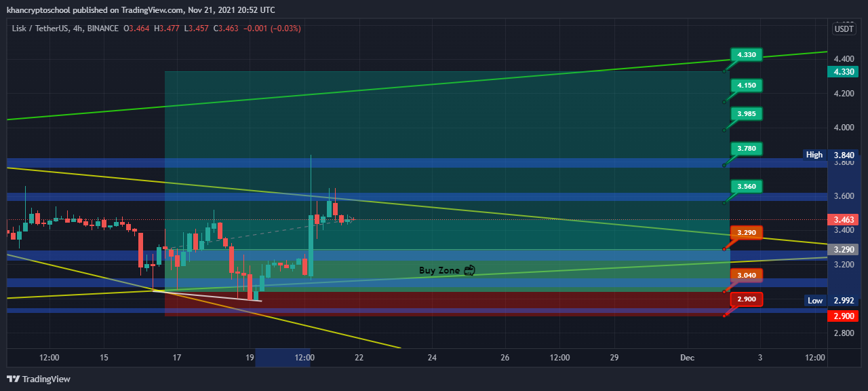Click the BINANCE exchange text in legend
This screenshot has width=868, height=391.
coord(102,29)
